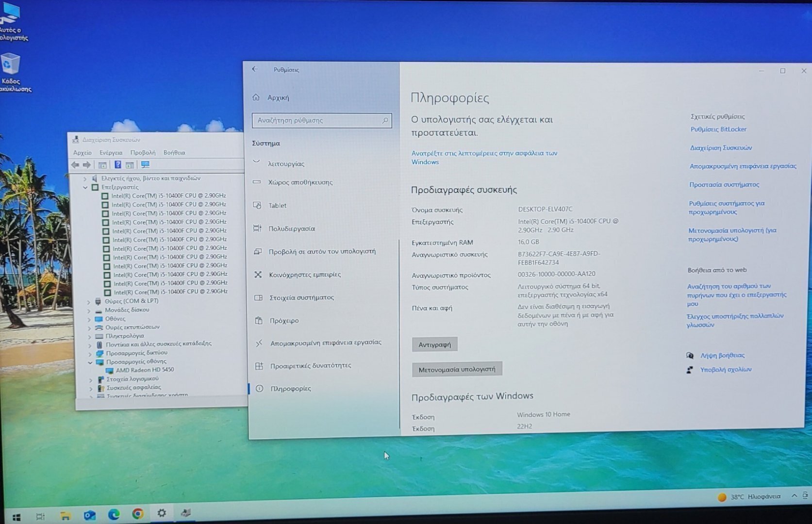
Task: Open Αρχική home in Settings sidebar
Action: [x=278, y=98]
